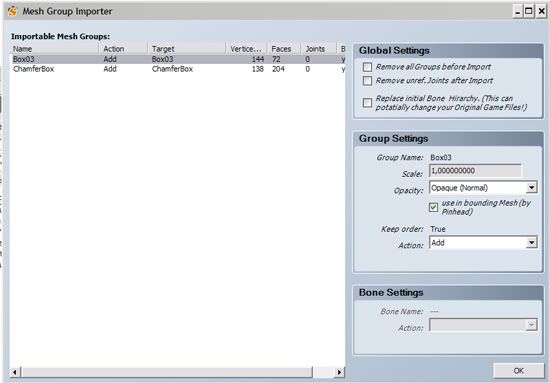The width and height of the screenshot is (550, 383).
Task: Click the horizontal scrollbar right arrow
Action: pos(339,372)
